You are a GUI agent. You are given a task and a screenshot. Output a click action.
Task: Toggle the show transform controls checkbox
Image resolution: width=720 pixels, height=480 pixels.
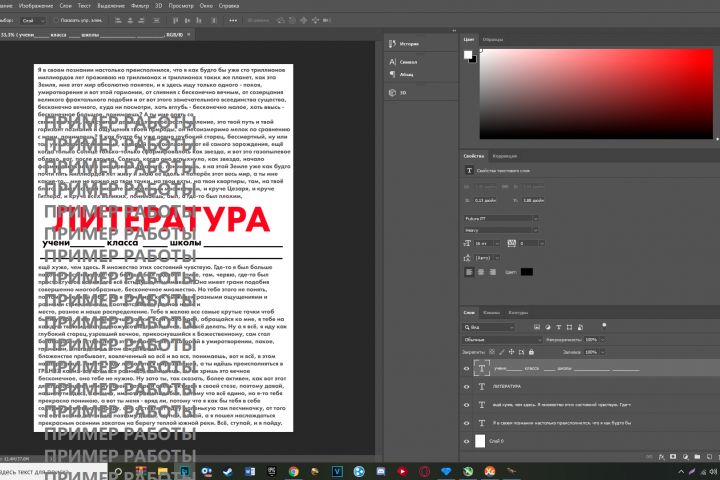pos(55,19)
